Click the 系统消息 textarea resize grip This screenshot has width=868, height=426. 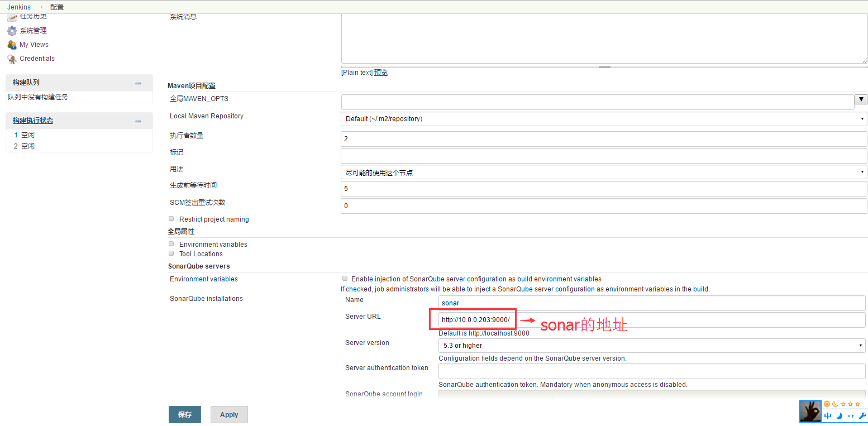pyautogui.click(x=864, y=60)
